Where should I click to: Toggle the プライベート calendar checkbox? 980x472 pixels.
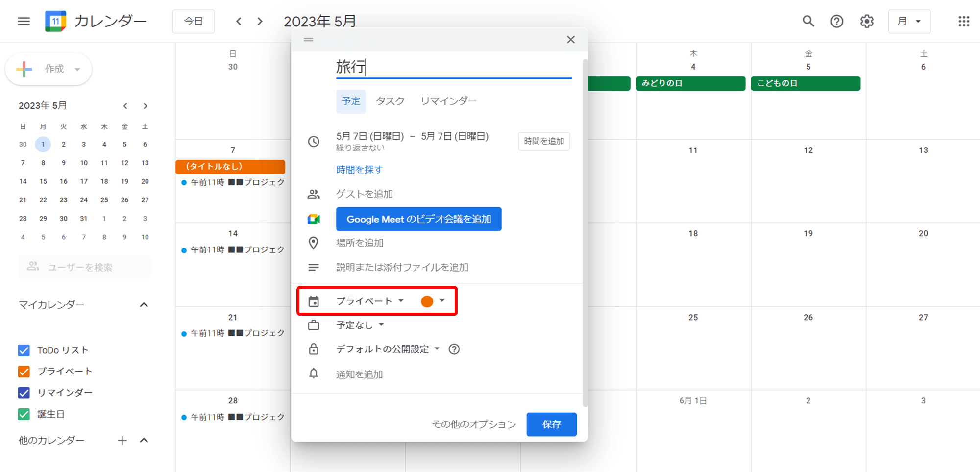click(24, 372)
